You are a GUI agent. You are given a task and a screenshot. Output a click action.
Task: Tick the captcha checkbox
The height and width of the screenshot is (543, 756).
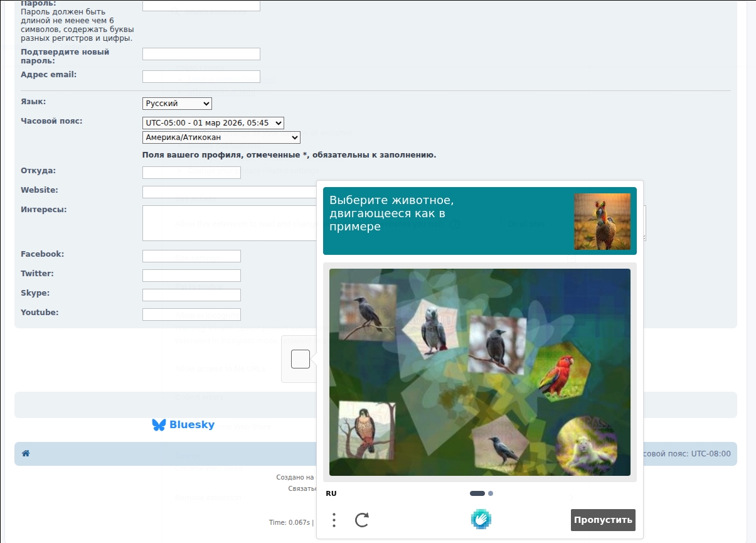[x=301, y=359]
